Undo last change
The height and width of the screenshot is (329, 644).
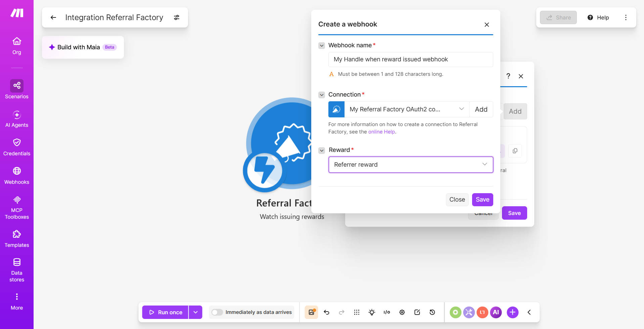coord(326,312)
